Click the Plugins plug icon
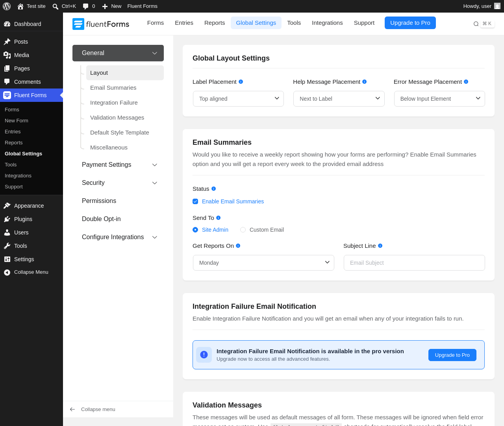The image size is (504, 426). pos(7,219)
